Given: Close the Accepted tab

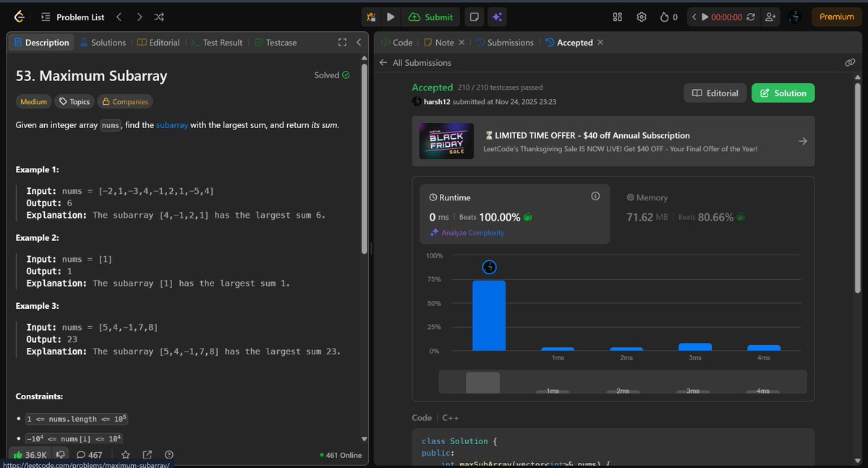Looking at the screenshot, I should pos(600,43).
